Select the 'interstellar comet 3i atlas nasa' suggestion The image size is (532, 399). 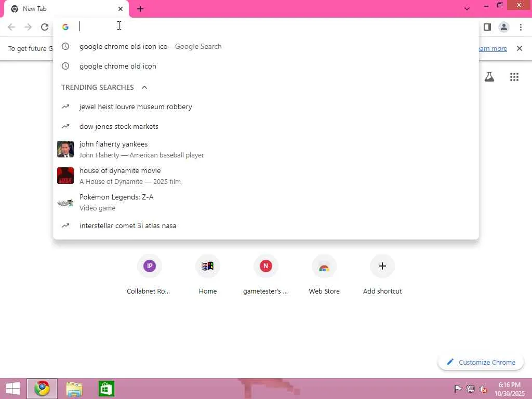[x=266, y=225]
